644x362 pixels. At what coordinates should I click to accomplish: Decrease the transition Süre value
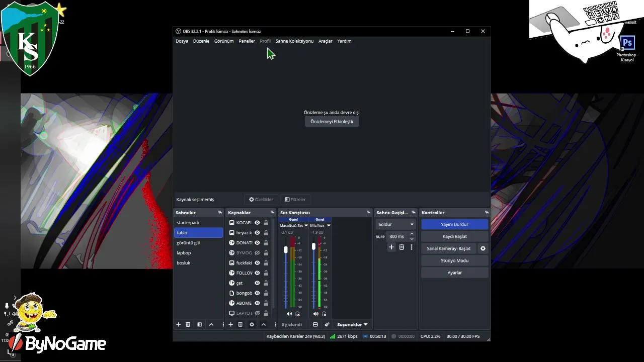coord(412,239)
